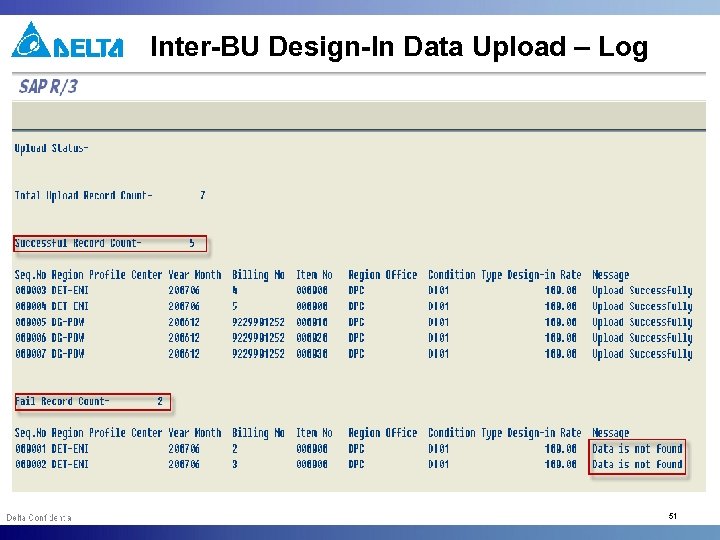Click Condition Type header in successful records table

pyautogui.click(x=466, y=275)
